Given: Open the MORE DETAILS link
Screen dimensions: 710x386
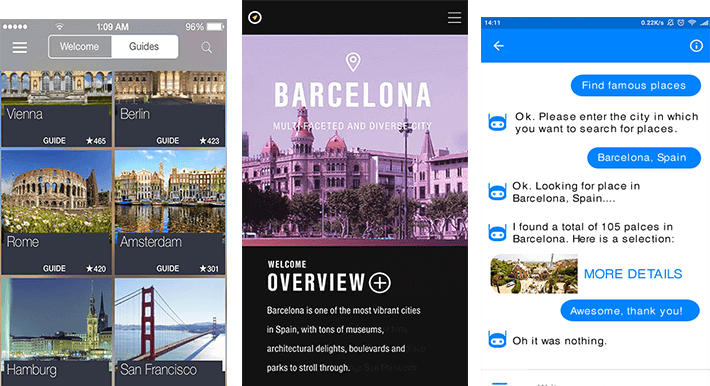Looking at the screenshot, I should 633,274.
